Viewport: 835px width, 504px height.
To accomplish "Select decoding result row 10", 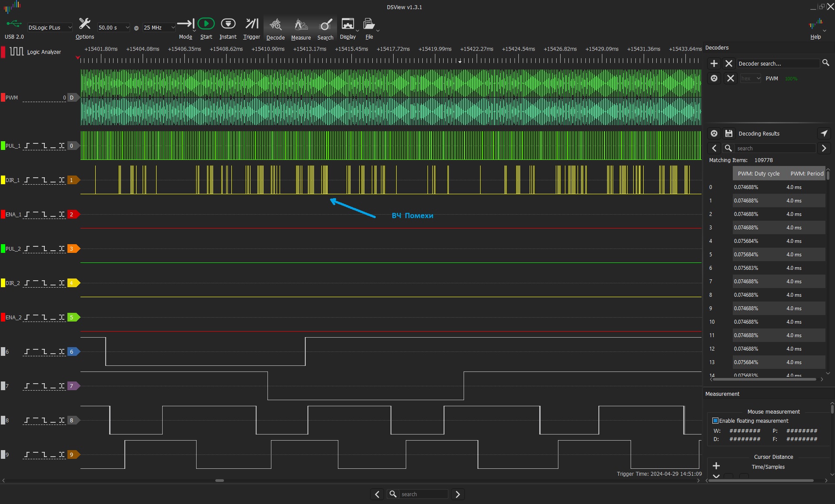I will tap(766, 322).
